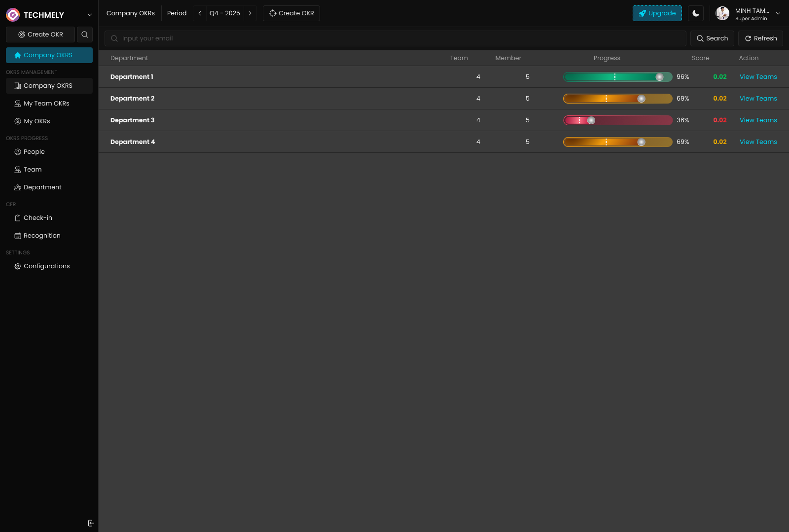This screenshot has width=789, height=532.
Task: Select the highlighted Company OKRS home item
Action: [x=49, y=55]
